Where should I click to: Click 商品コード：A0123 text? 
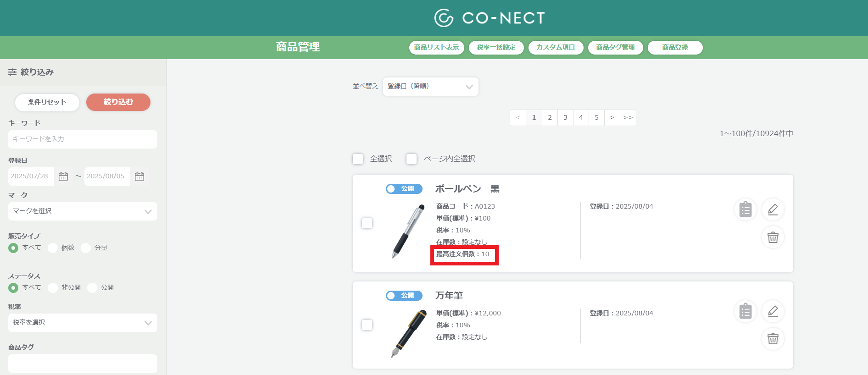pos(466,206)
